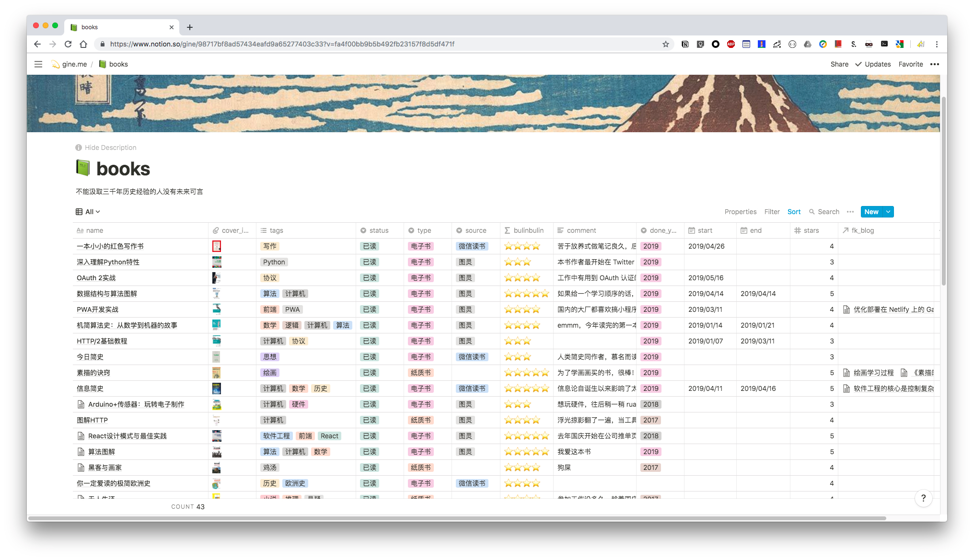The width and height of the screenshot is (974, 560).
Task: Open the help question mark button
Action: click(x=923, y=498)
